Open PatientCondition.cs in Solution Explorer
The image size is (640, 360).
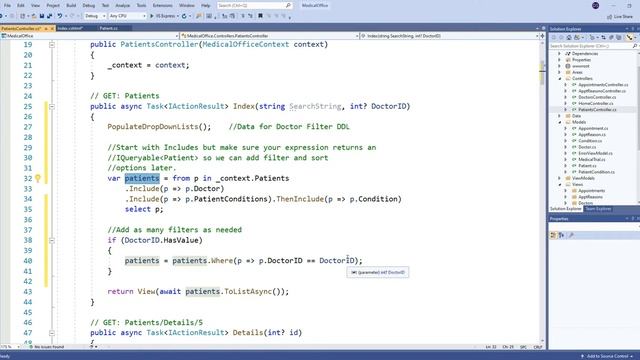click(596, 172)
